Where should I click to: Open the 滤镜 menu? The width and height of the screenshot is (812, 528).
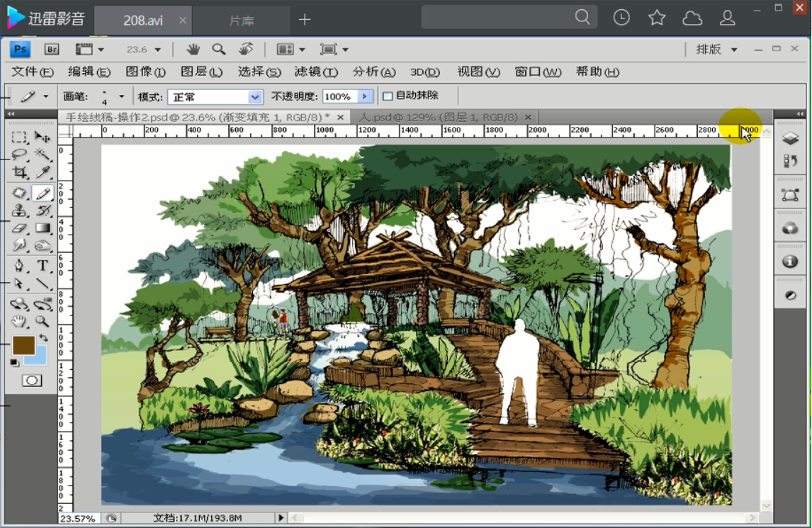315,72
